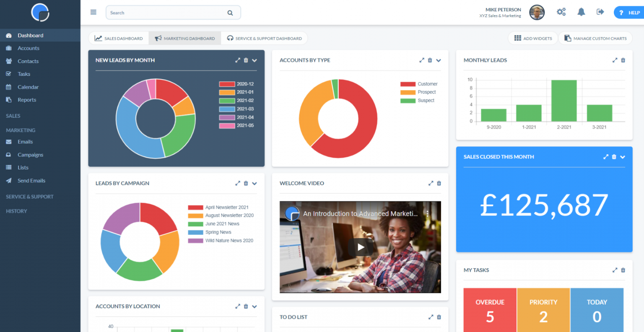Expand the New Leads By Month widget fullscreen
This screenshot has width=644, height=332.
pyautogui.click(x=237, y=60)
